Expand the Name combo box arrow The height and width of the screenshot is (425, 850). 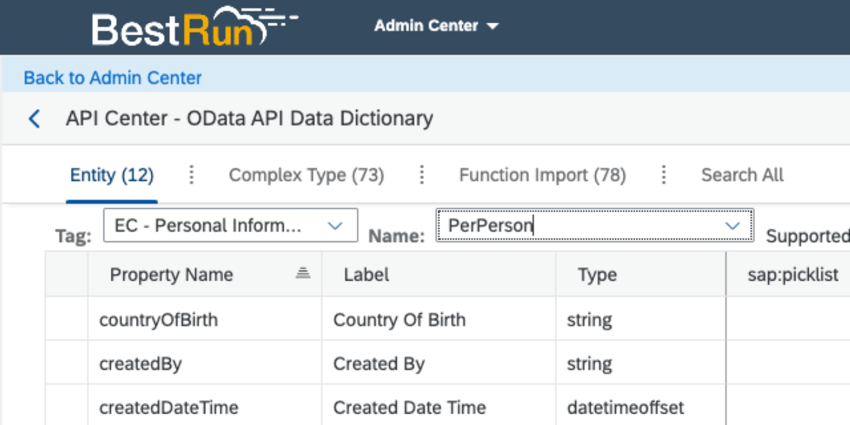coord(733,227)
